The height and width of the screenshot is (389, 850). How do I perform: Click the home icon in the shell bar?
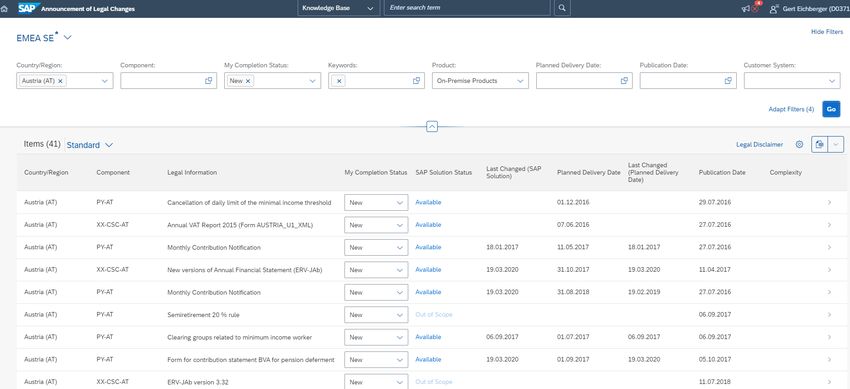(5, 9)
